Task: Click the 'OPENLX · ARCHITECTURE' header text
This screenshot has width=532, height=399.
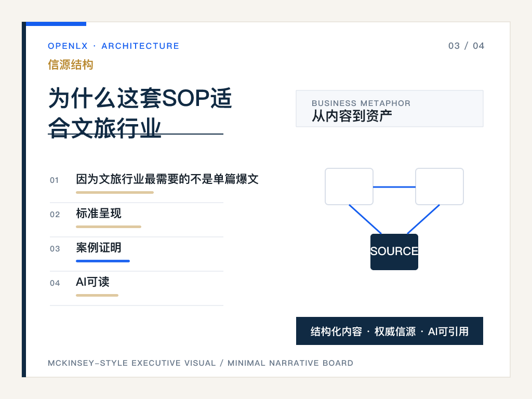Action: pyautogui.click(x=113, y=46)
